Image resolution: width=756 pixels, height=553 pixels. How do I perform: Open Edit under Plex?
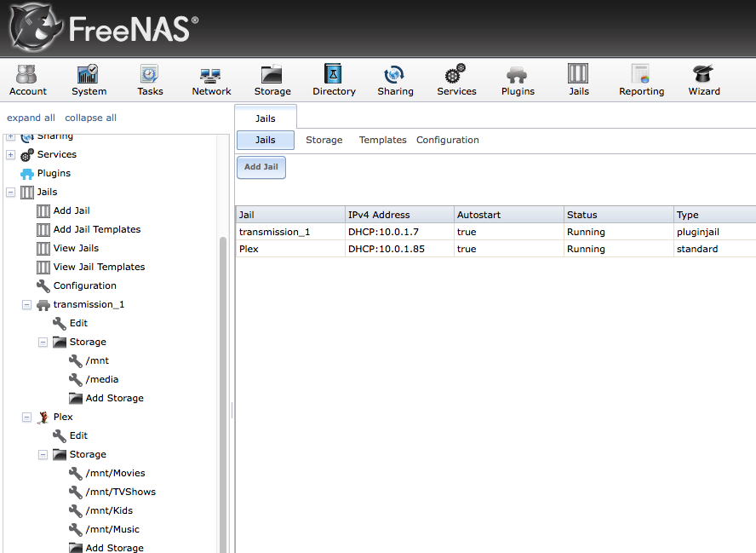[78, 435]
